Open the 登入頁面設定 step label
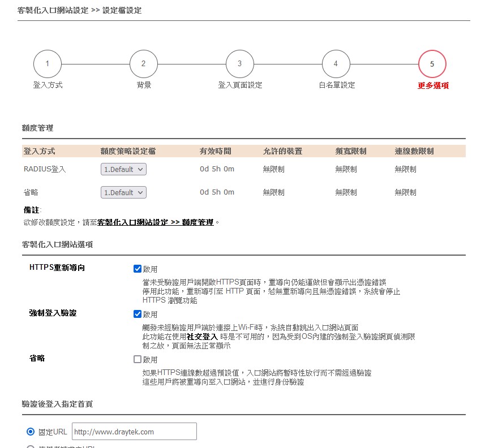498x448 pixels. coord(240,85)
